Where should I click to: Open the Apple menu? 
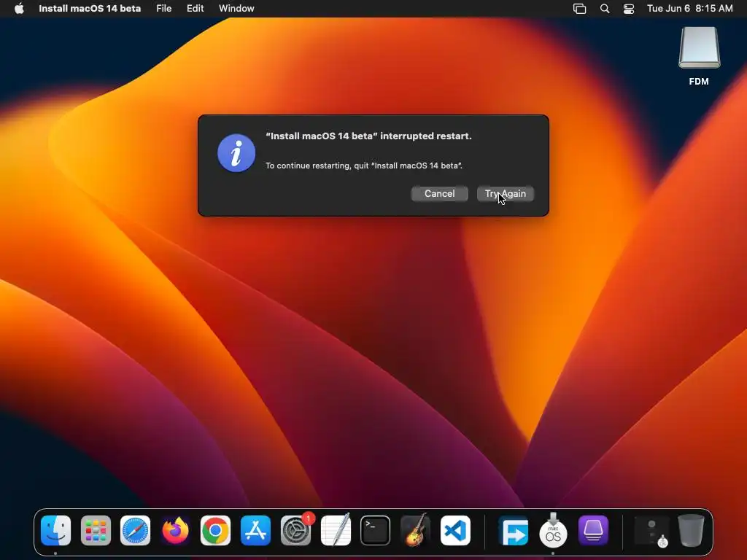[19, 9]
